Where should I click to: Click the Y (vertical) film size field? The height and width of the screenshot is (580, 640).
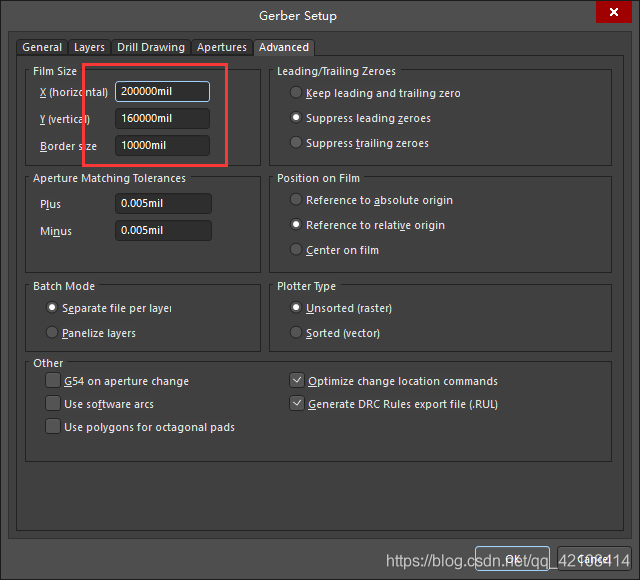(162, 118)
